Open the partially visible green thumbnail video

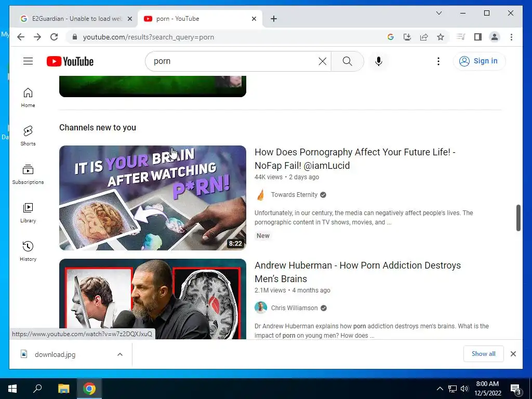153,86
